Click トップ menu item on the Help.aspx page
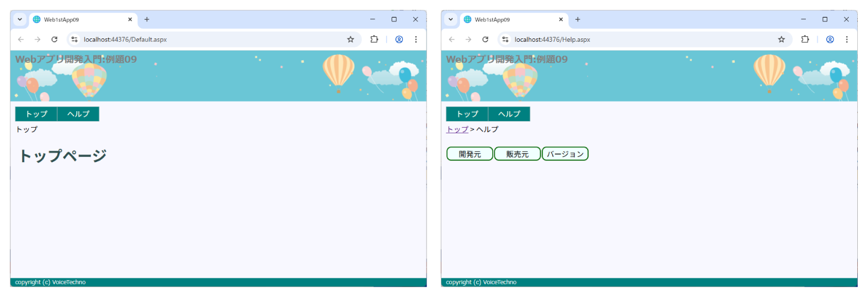 467,114
